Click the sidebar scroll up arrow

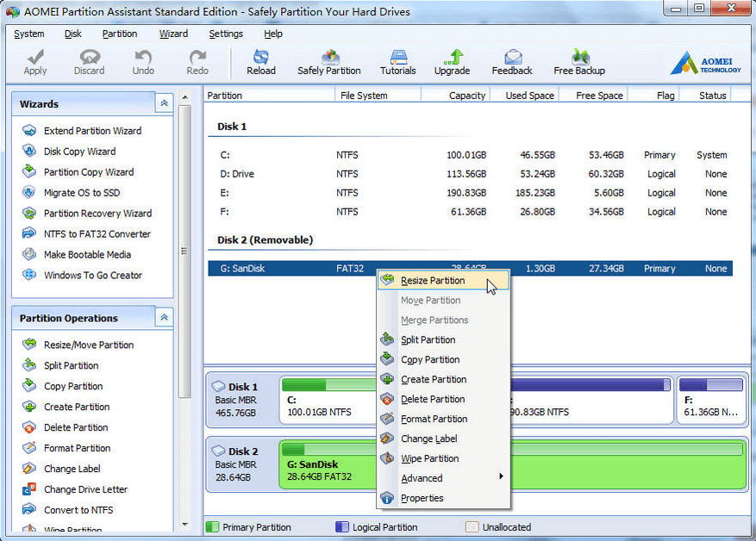pyautogui.click(x=184, y=96)
